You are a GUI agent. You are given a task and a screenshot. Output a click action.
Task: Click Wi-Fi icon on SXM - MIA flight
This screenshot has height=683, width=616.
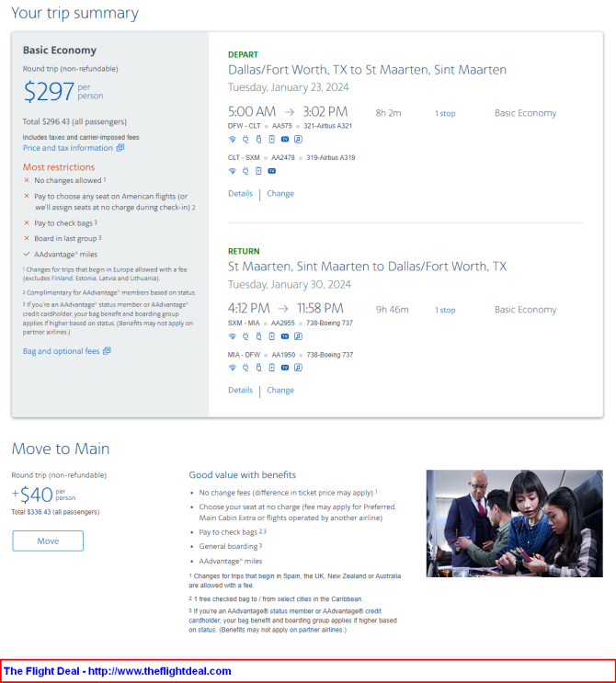[x=233, y=336]
